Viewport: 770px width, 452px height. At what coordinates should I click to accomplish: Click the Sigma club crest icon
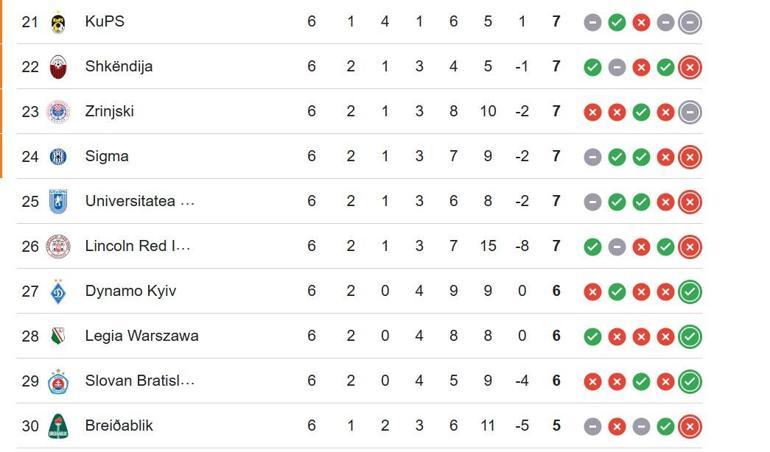pyautogui.click(x=58, y=156)
